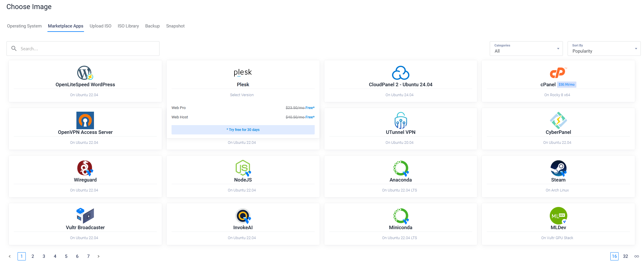Click the cPanel $30.99/mo price badge

566,84
